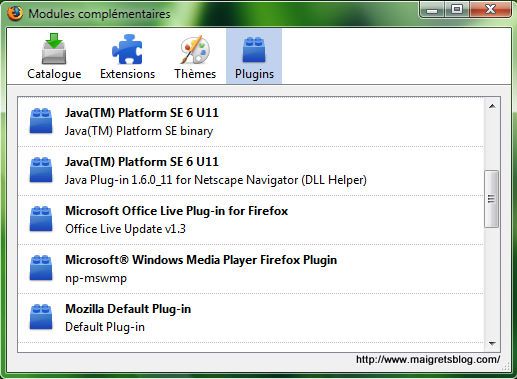
Task: Click the 'np-mswmp' description text
Action: pos(96,278)
